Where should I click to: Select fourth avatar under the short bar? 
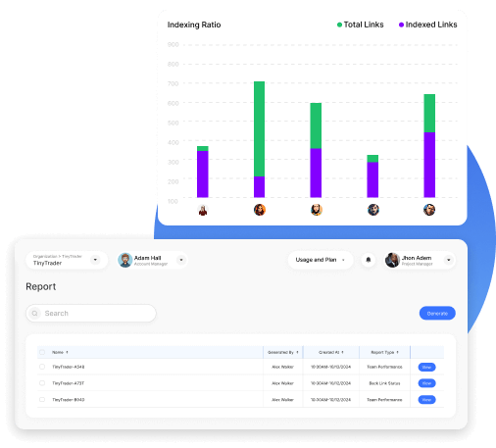click(x=373, y=210)
